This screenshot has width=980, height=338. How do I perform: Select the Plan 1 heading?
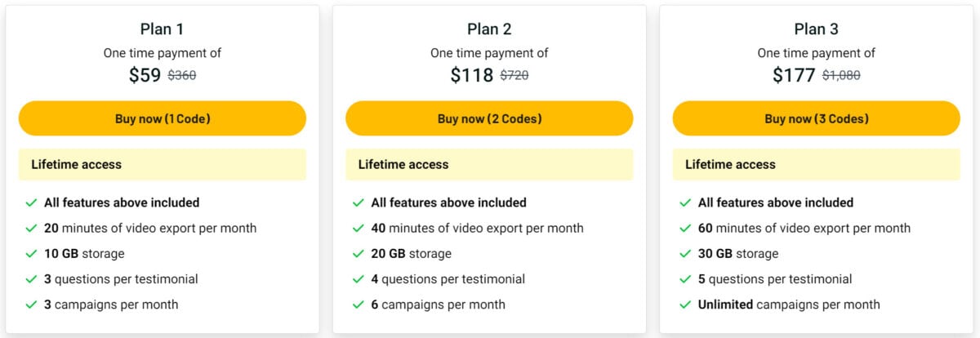click(x=163, y=29)
